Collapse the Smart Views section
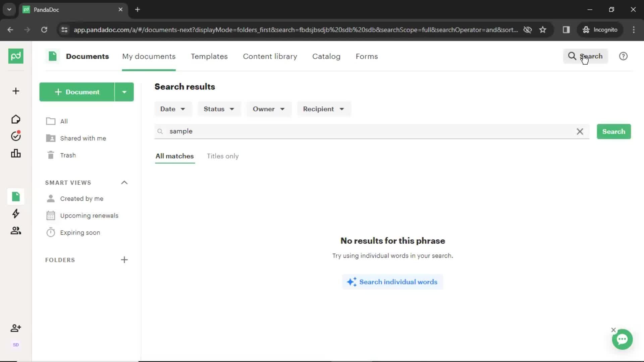This screenshot has width=644, height=362. pyautogui.click(x=125, y=183)
